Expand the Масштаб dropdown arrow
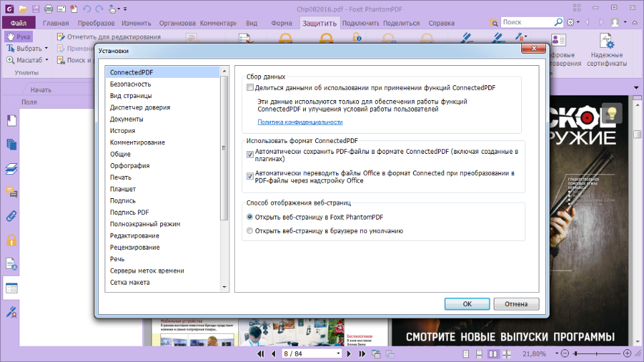Screen dimensions: 644x362 point(47,60)
